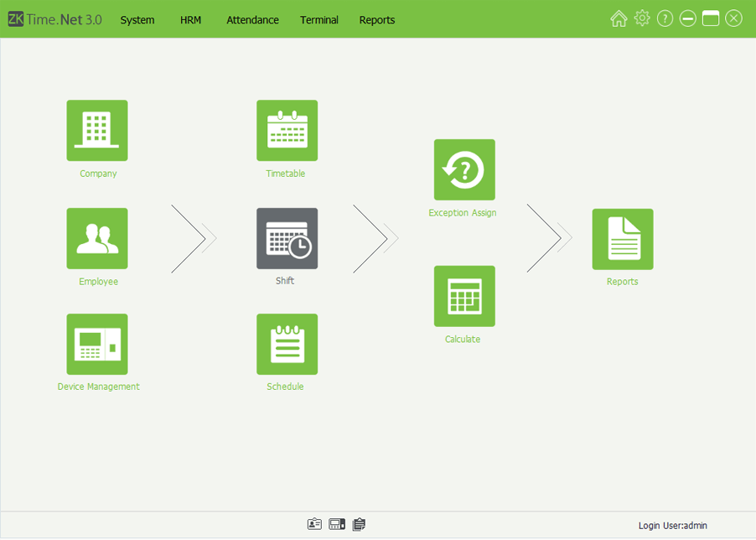Click the Exception Assign icon

(x=464, y=169)
